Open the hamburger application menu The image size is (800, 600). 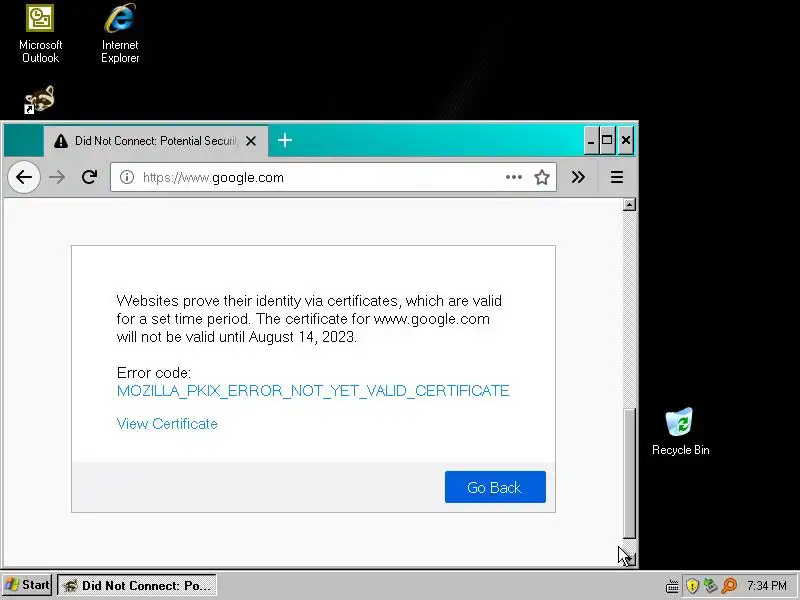point(617,177)
